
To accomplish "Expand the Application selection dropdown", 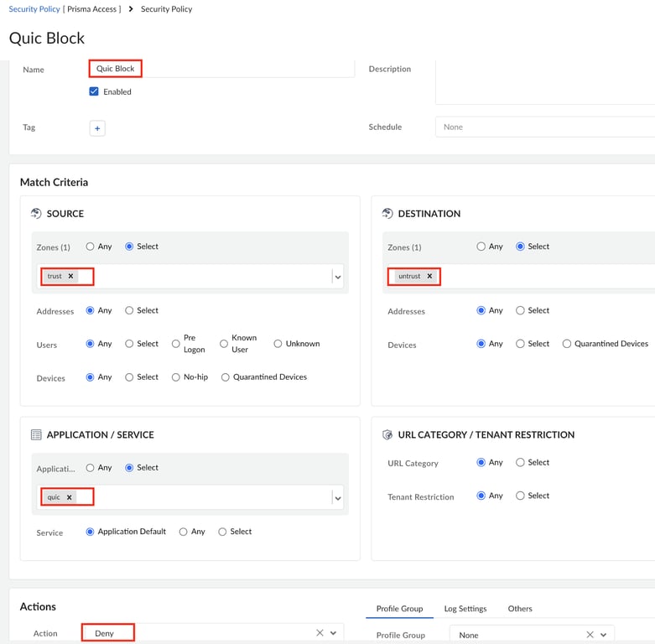I will (x=337, y=497).
